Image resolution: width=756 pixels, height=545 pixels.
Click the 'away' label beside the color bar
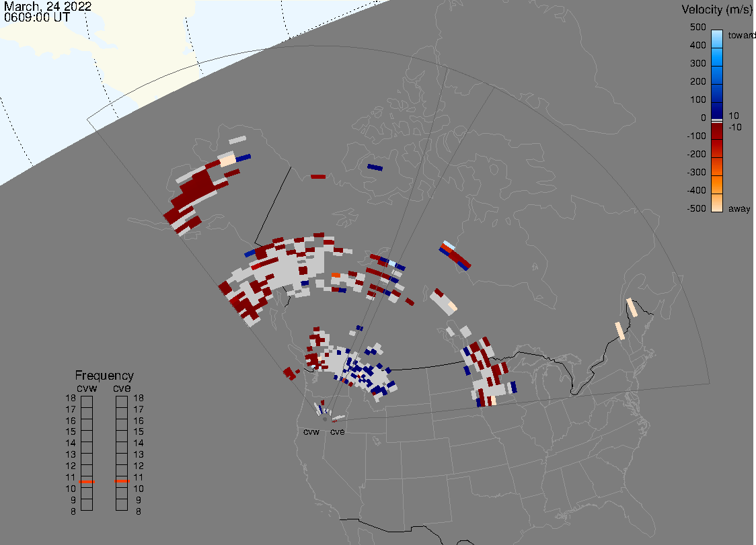coord(739,209)
